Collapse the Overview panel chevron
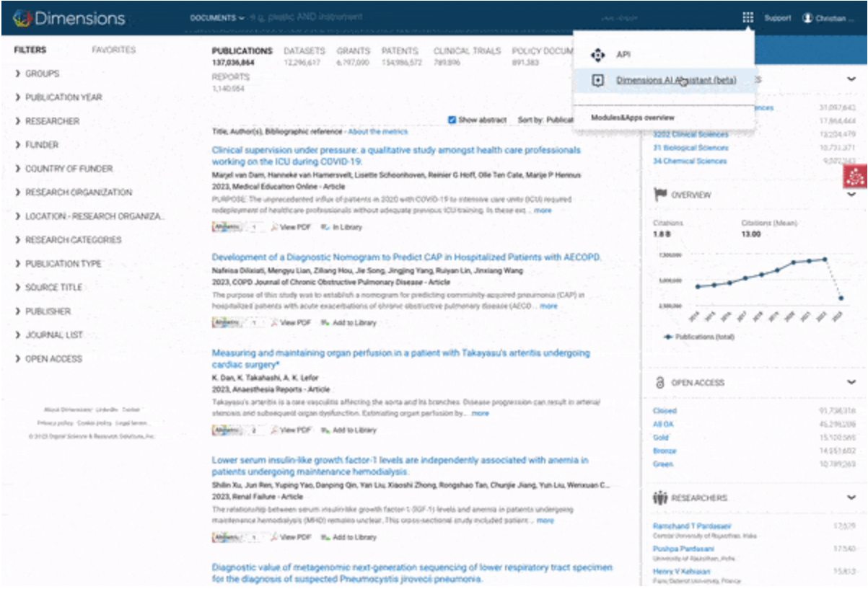This screenshot has width=868, height=589. click(850, 193)
